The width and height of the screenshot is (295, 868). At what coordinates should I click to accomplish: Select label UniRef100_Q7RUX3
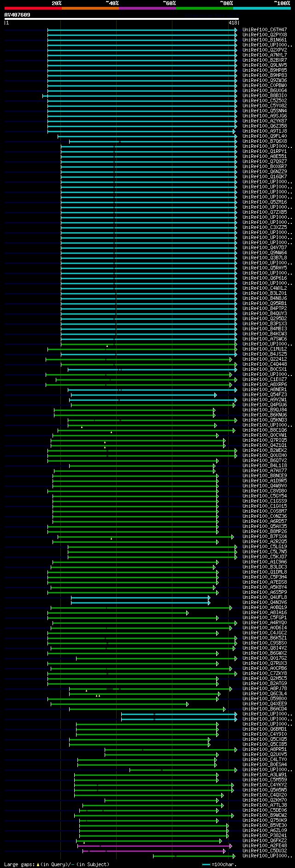[265, 663]
